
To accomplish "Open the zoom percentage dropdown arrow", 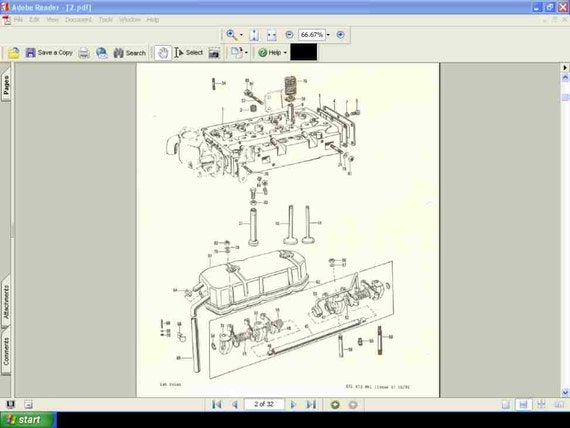I will pyautogui.click(x=328, y=35).
